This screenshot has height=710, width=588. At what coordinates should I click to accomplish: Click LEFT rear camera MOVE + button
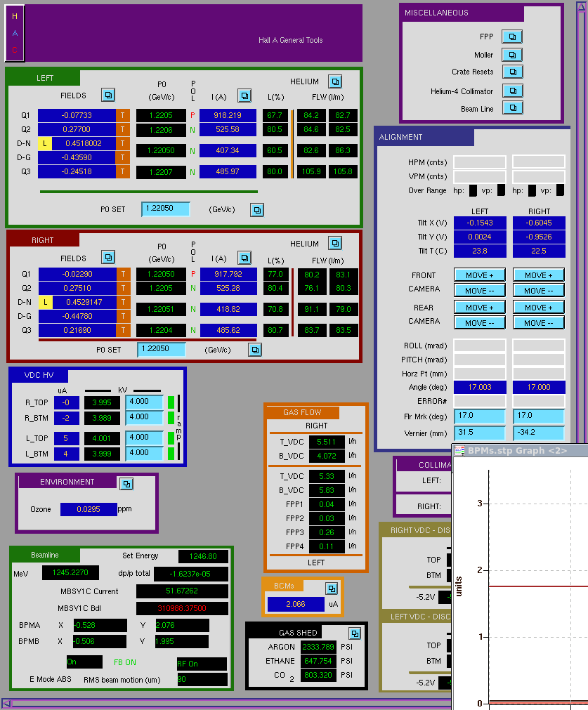pos(480,307)
